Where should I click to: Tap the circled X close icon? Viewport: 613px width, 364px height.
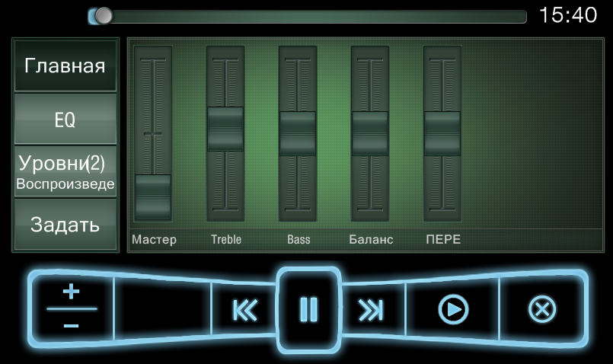(x=542, y=310)
